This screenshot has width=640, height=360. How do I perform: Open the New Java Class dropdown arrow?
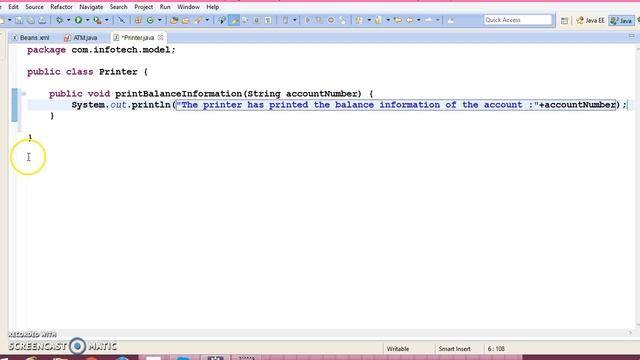coord(159,20)
